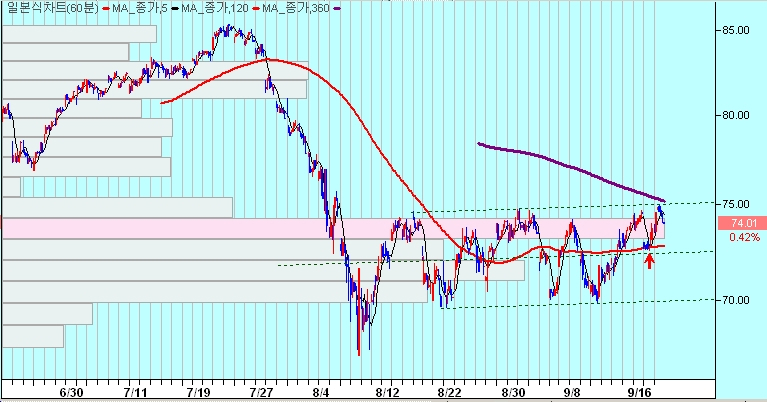
Task: Click the 7/27 date label
Action: (x=261, y=393)
